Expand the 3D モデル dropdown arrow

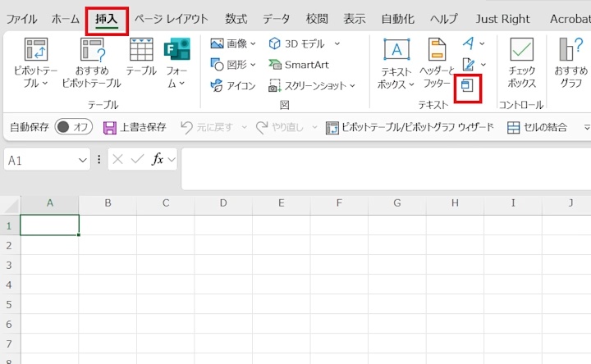coord(337,43)
